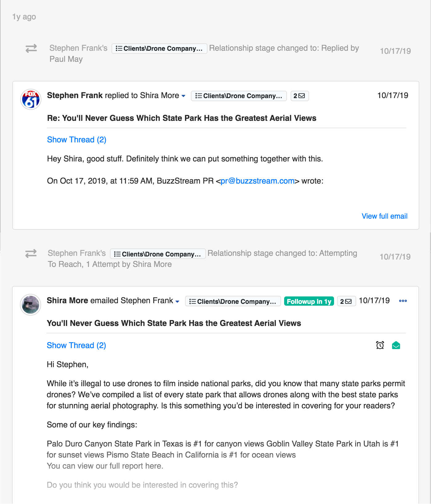
Task: Open Clients\Drone Company tag in Shira's email header
Action: (233, 301)
